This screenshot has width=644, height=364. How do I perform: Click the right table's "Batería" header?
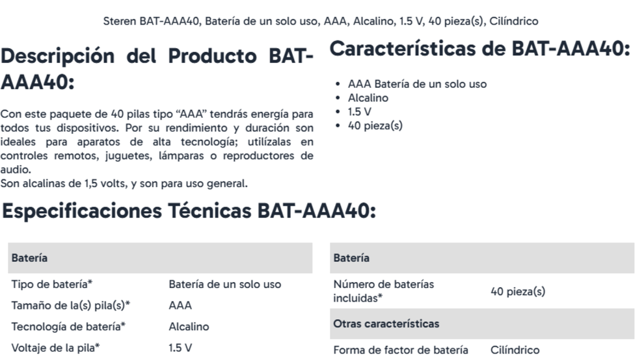pos(351,258)
